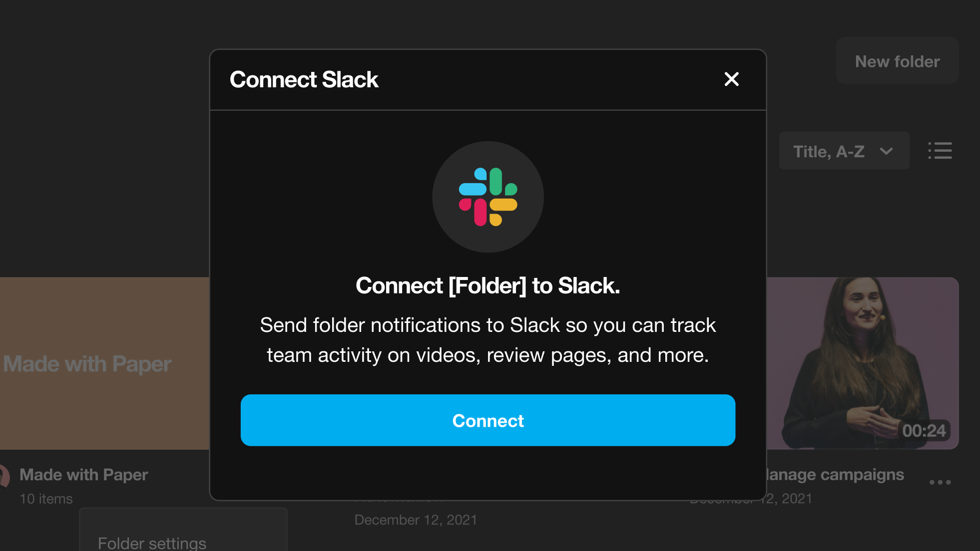Click the 10 items count label
Viewport: 980px width, 551px height.
point(46,499)
